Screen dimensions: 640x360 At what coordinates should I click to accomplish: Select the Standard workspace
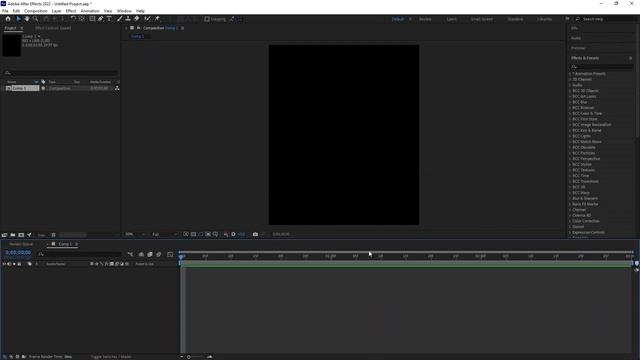tap(515, 19)
